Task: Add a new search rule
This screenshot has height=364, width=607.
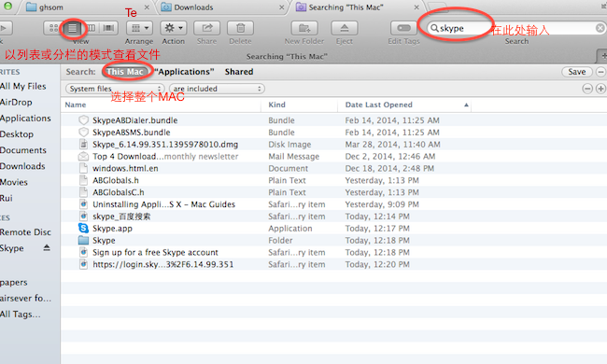Action: [600, 89]
